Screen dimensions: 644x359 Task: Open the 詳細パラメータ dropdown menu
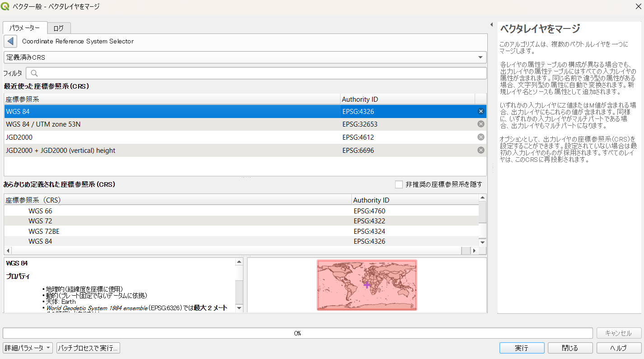[x=28, y=348]
